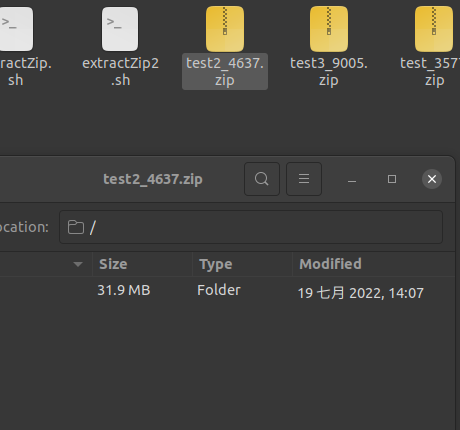Open the hamburger menu in archive manager
Image resolution: width=460 pixels, height=430 pixels.
[304, 179]
